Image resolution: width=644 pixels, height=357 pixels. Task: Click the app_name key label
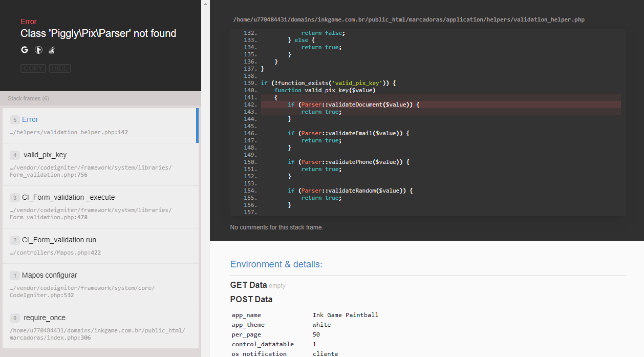click(246, 315)
